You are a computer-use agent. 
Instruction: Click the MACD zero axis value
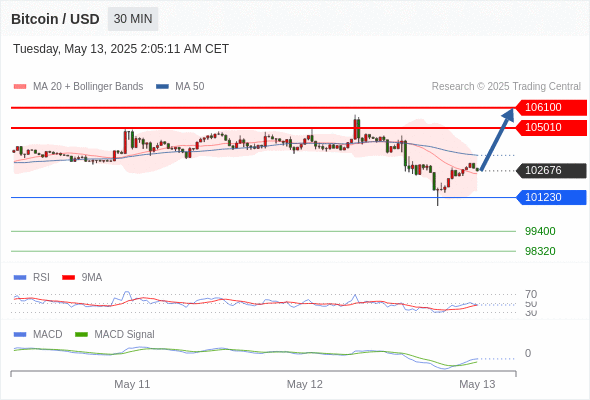pos(528,353)
